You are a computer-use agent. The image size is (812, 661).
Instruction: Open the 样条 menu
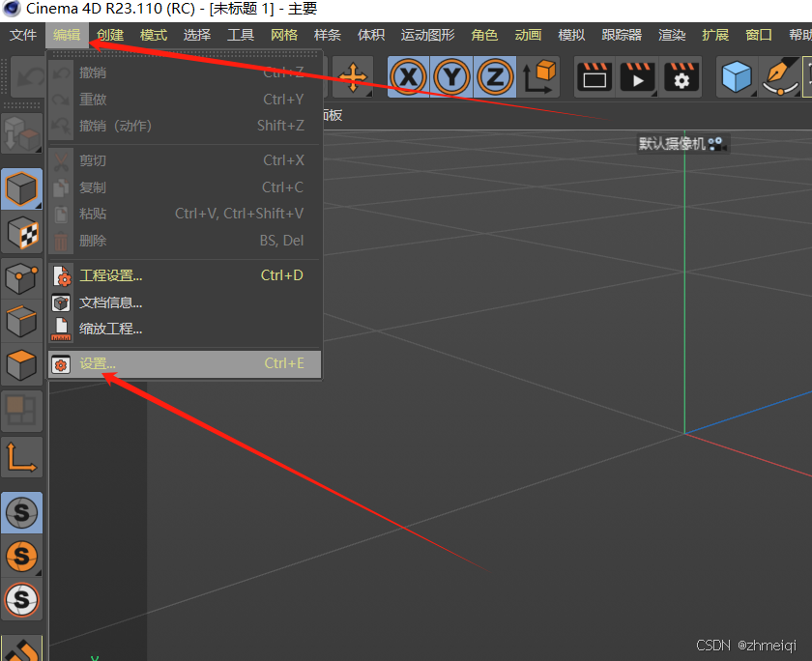[328, 35]
